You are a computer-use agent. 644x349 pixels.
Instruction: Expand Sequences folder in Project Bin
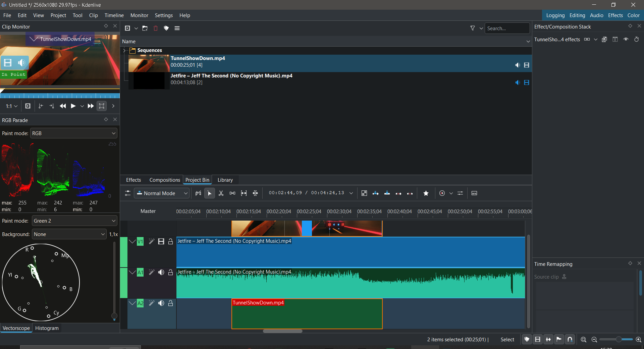pyautogui.click(x=124, y=50)
